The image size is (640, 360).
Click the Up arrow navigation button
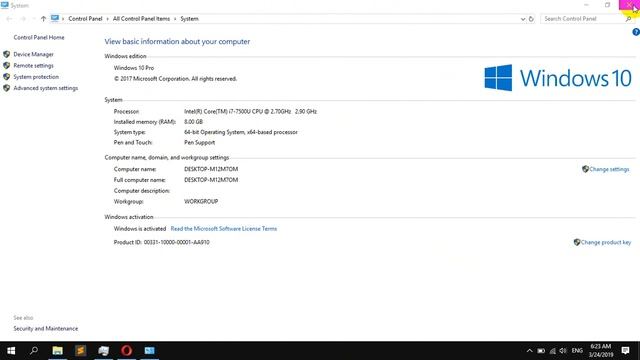43,19
